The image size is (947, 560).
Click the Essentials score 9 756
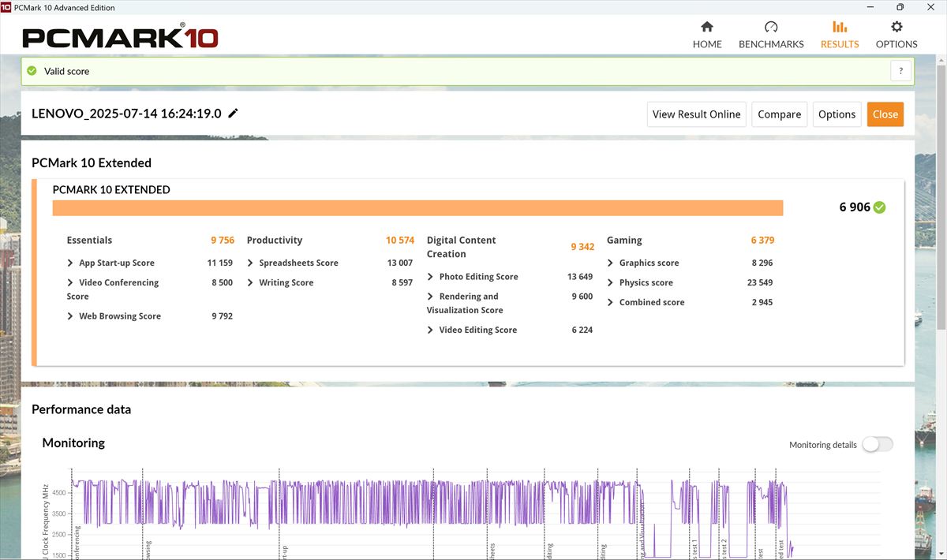(223, 240)
